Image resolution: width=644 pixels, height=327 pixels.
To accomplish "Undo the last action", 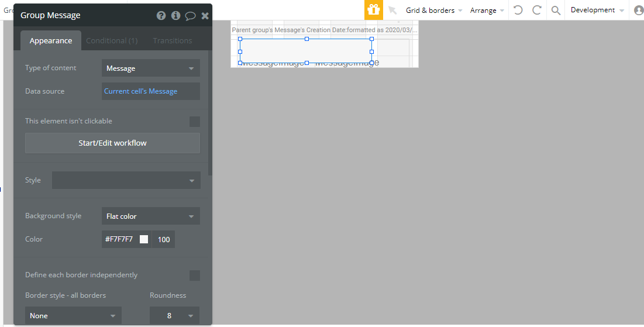I will click(518, 10).
